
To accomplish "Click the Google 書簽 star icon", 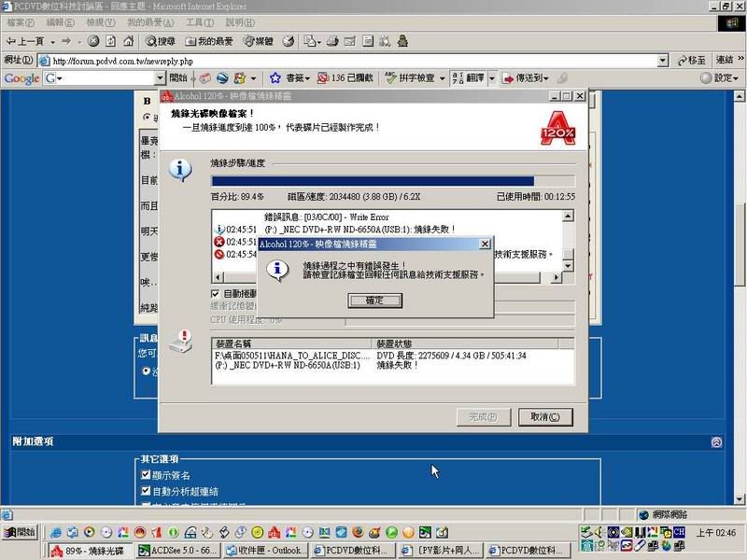I will (275, 78).
